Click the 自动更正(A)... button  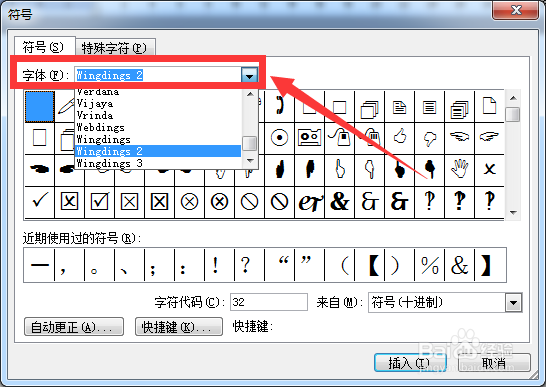[x=74, y=327]
